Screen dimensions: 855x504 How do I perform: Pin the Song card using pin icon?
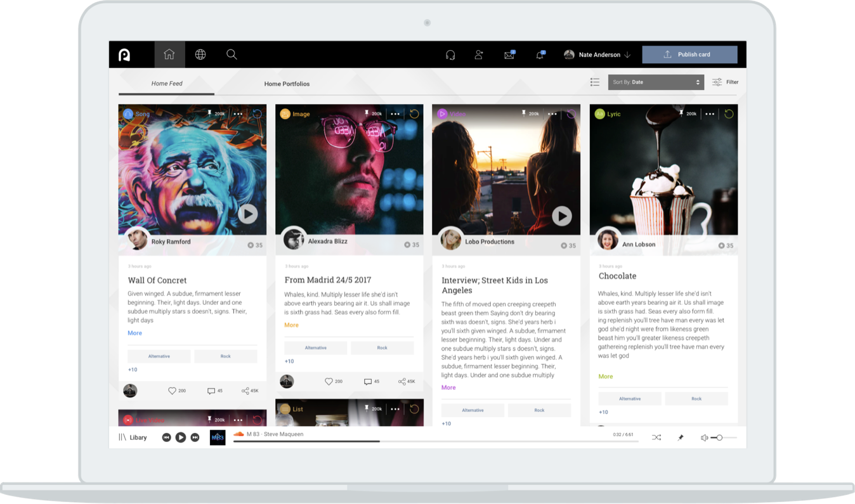(x=209, y=113)
